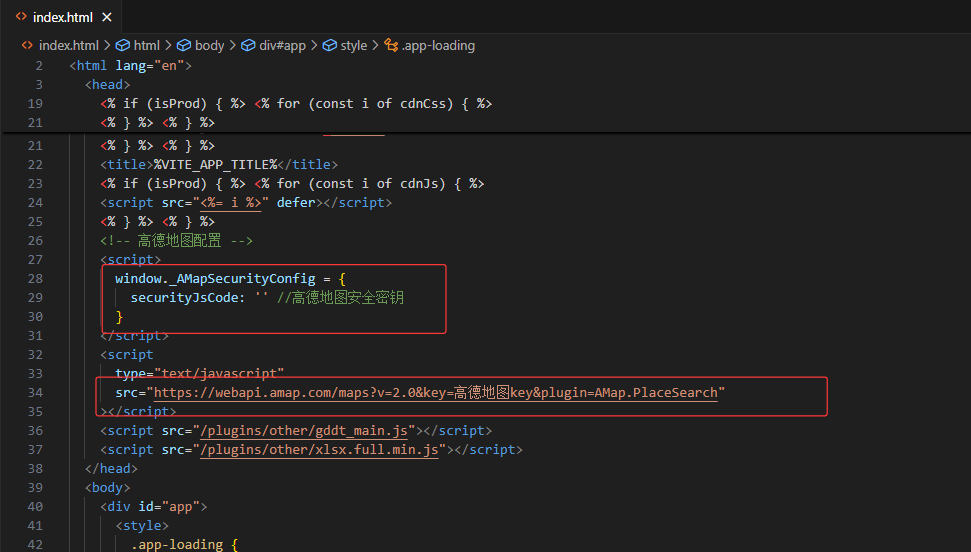Screen dimensions: 971x552
Task: Click the <script tag on line 32
Action: tap(127, 355)
